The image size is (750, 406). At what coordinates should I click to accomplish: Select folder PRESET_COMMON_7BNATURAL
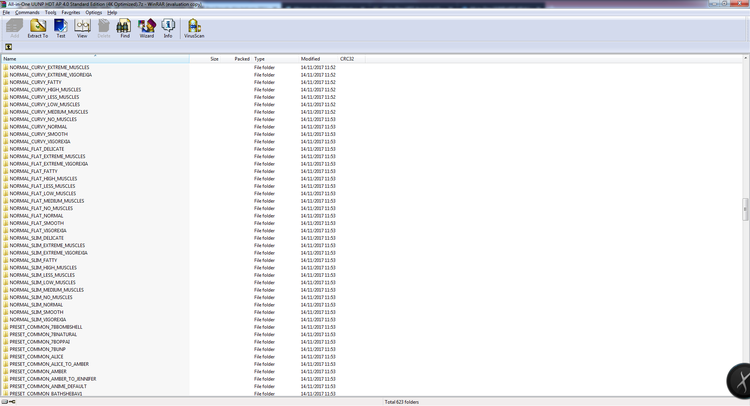click(43, 334)
